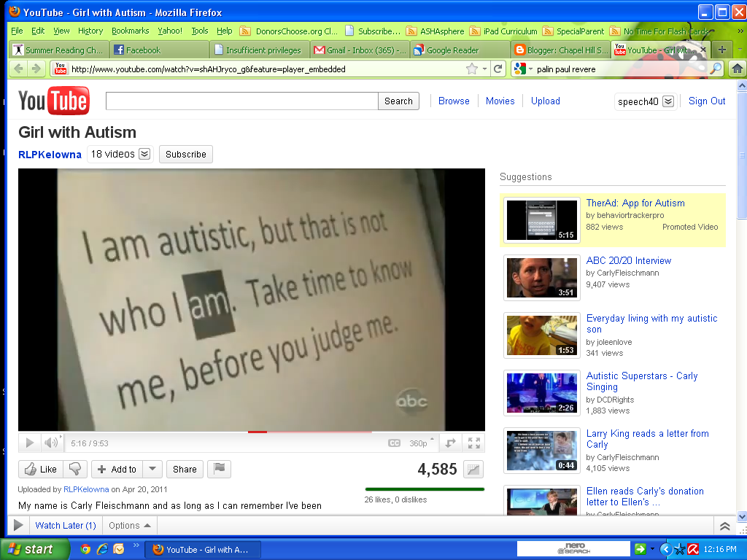Reload the current page

[498, 69]
